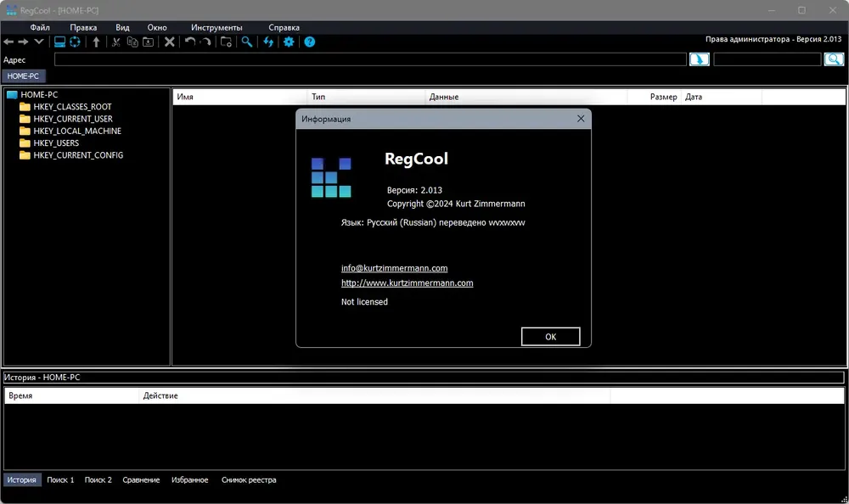Switch to the Снимок реестра tab
849x504 pixels.
point(249,479)
